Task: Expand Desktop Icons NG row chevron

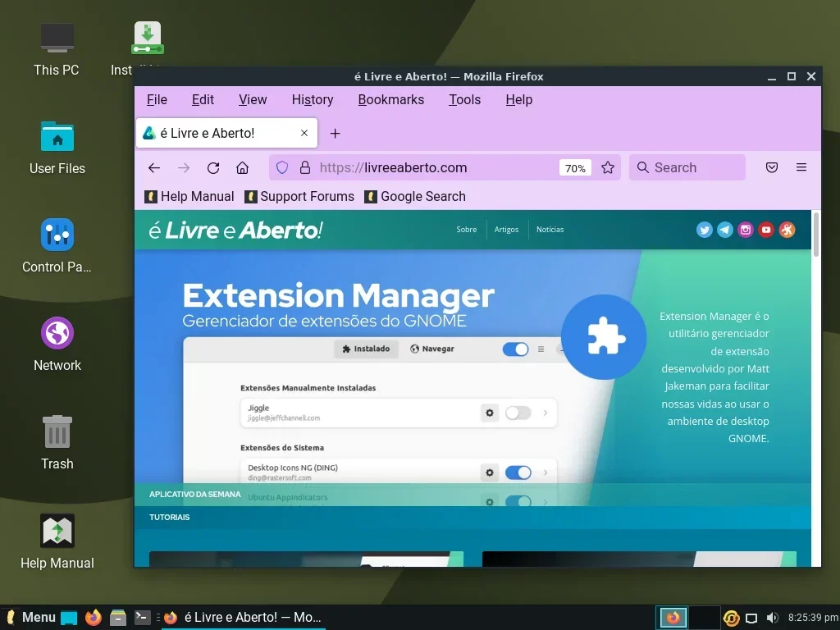Action: [x=546, y=472]
